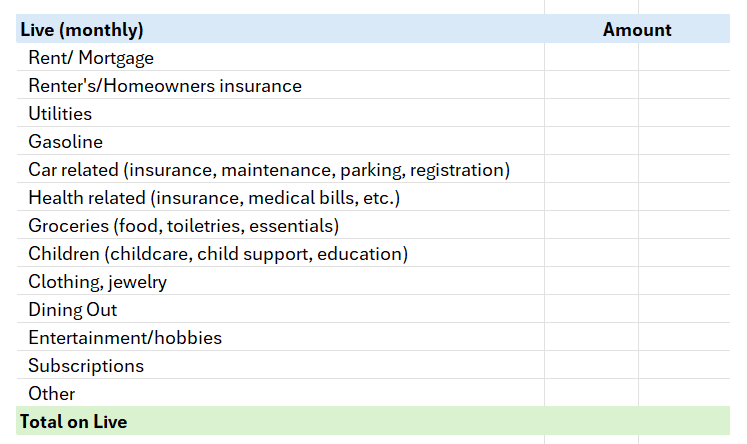Select the Utilities row label
This screenshot has width=747, height=444.
coord(60,114)
